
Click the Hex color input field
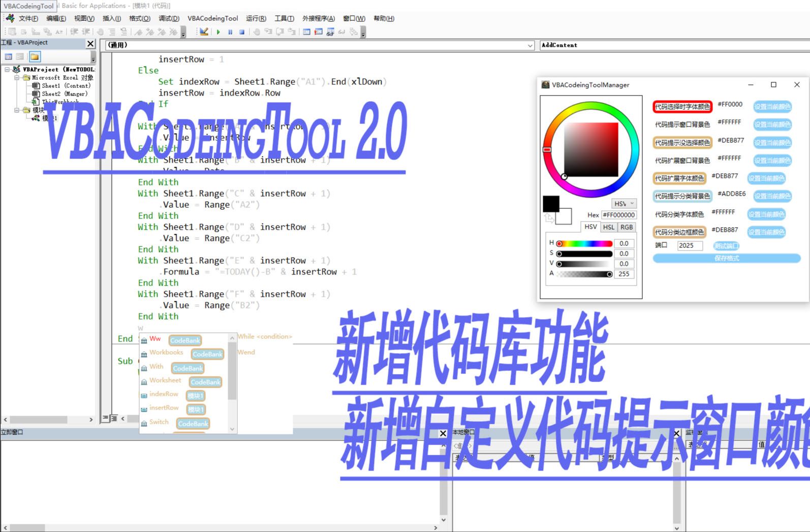coord(618,215)
